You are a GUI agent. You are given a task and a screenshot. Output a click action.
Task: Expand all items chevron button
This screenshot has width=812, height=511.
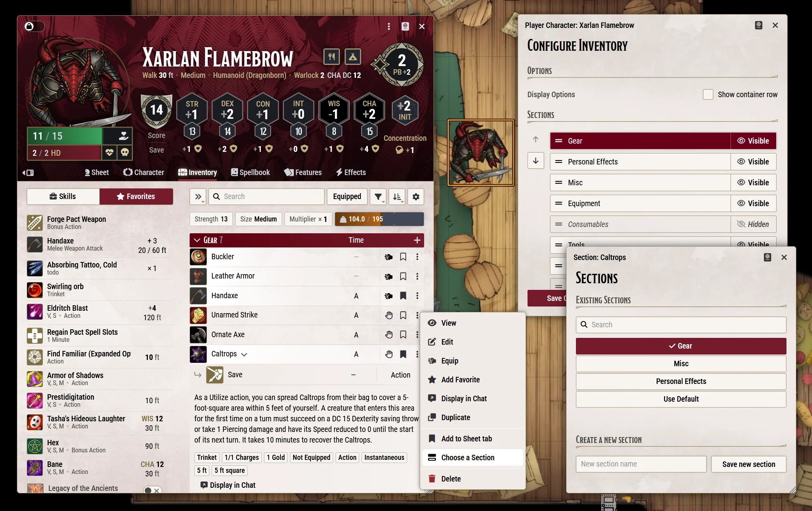(198, 196)
